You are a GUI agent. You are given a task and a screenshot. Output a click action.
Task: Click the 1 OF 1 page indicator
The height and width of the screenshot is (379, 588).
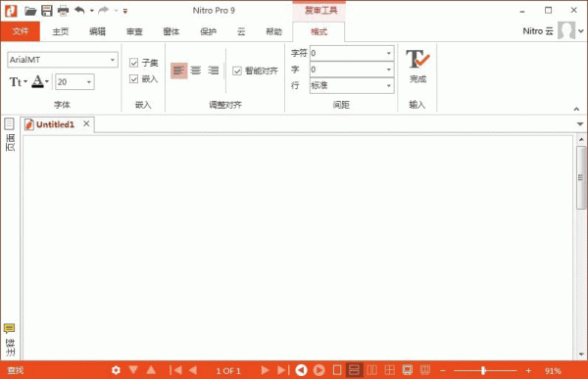click(x=228, y=371)
